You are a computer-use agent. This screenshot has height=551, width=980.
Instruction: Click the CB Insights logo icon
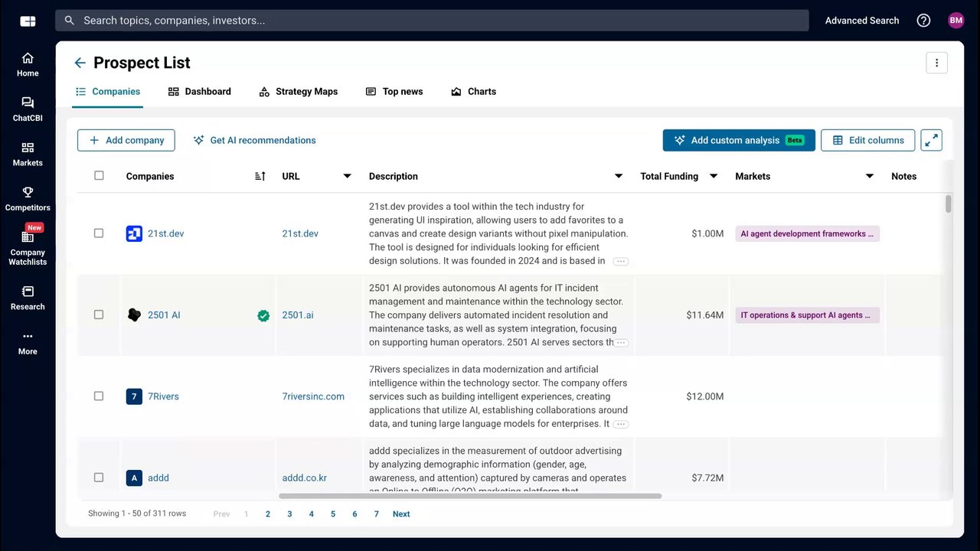[28, 21]
